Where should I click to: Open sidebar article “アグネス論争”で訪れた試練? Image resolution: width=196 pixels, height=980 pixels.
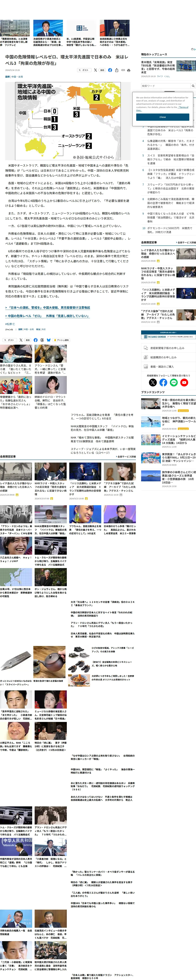click(158, 314)
